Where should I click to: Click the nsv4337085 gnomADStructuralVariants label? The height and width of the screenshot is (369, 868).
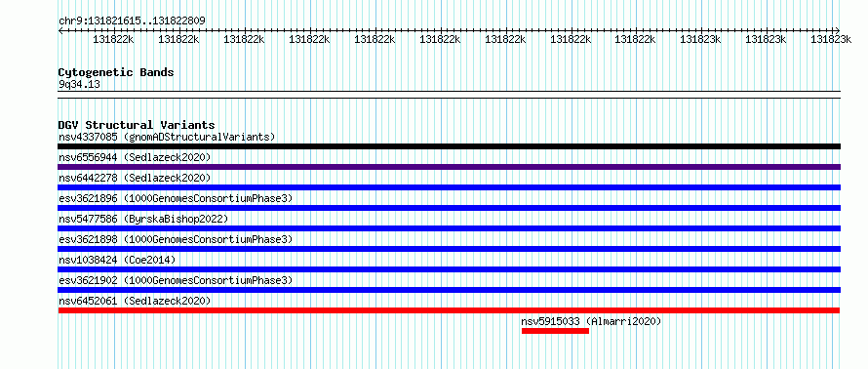click(167, 137)
